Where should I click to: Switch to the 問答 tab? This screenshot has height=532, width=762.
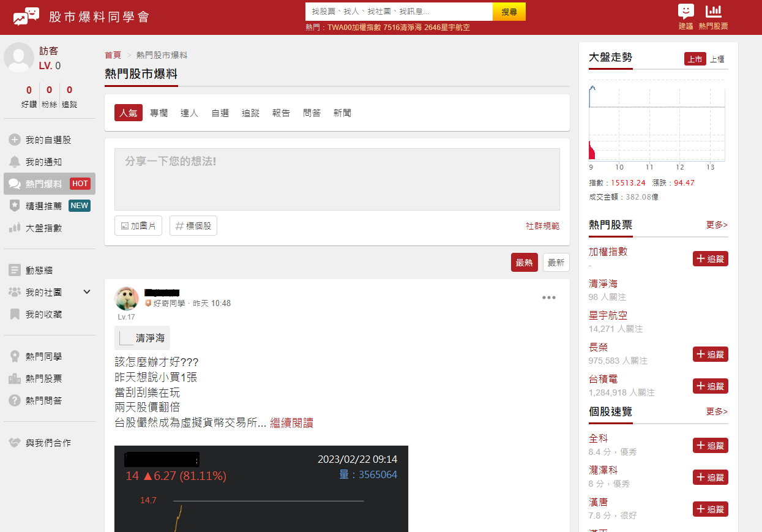(x=312, y=113)
